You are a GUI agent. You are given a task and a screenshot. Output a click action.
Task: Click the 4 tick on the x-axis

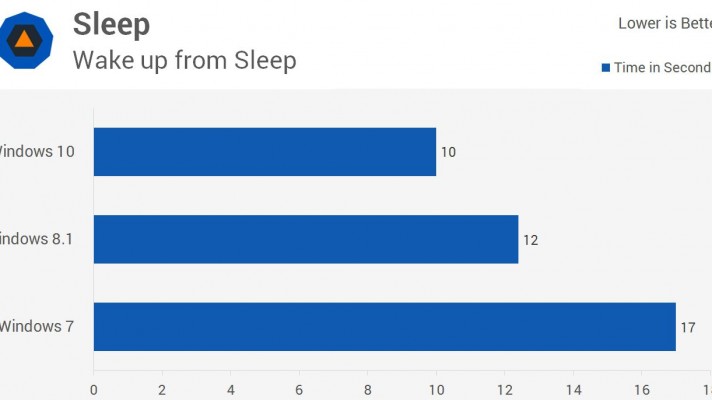[x=231, y=390]
